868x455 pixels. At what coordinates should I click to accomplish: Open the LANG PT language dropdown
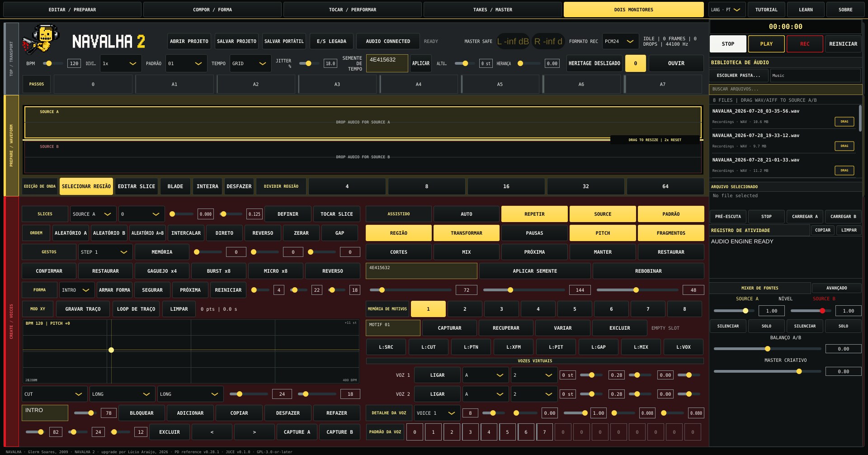[726, 9]
